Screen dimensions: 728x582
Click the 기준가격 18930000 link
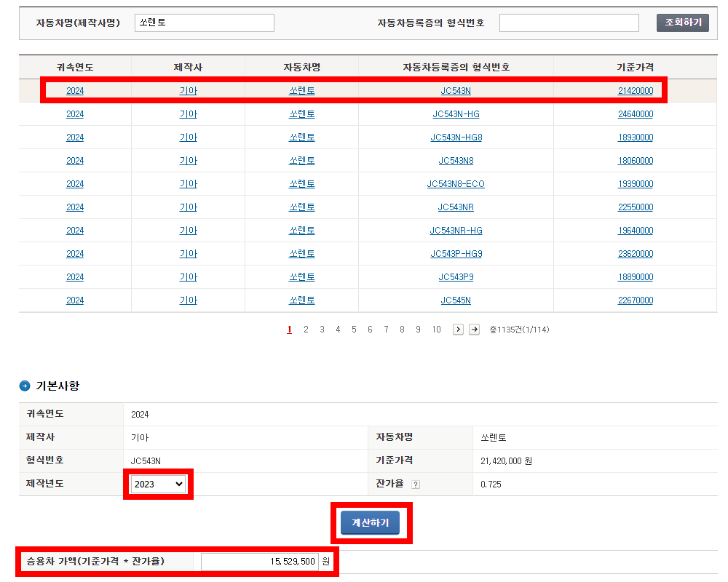635,137
